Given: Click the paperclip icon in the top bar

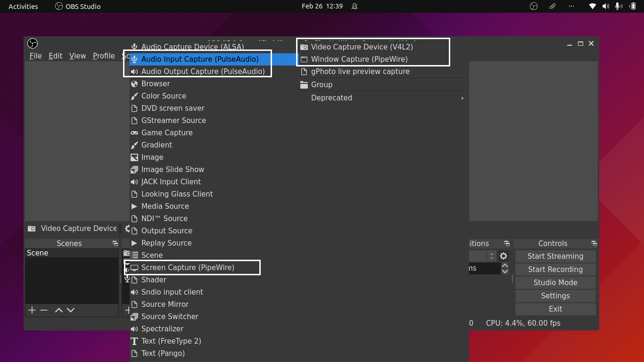Looking at the screenshot, I should pos(553,6).
